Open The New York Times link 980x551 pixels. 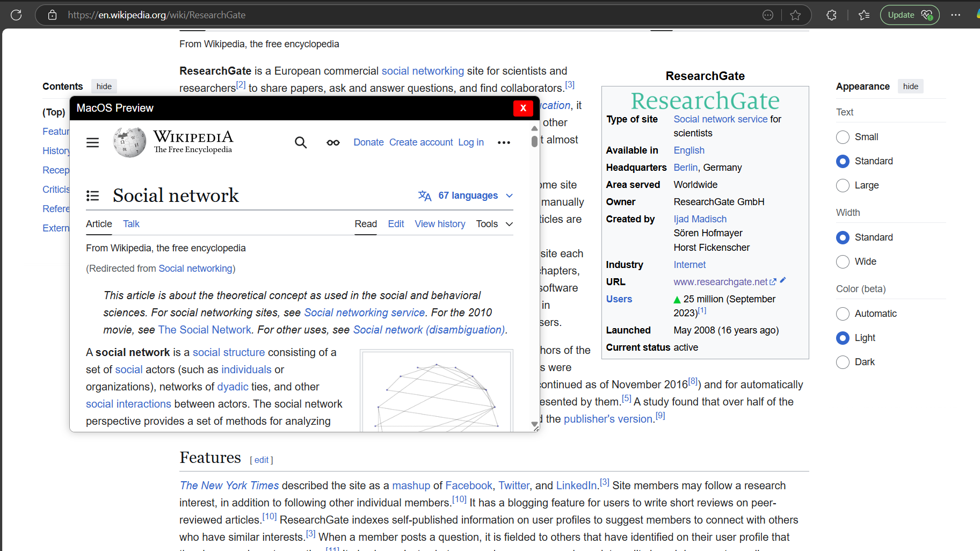[x=229, y=485]
